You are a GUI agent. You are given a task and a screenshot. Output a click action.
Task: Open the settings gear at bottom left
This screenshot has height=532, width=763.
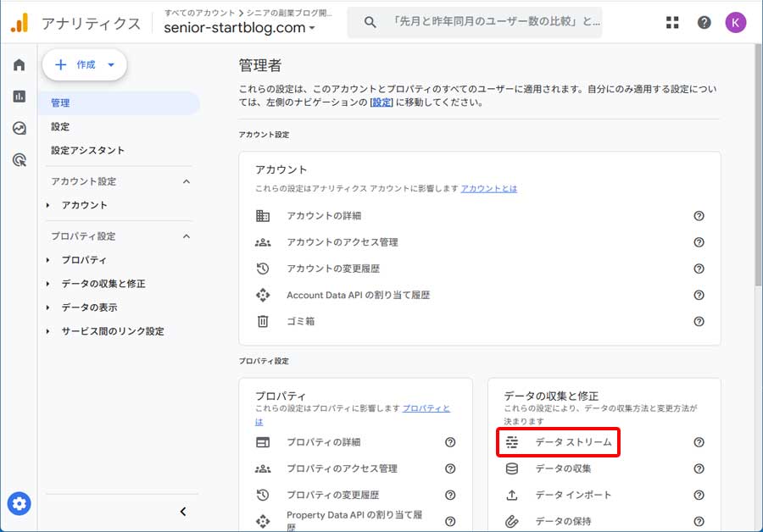coord(19,503)
